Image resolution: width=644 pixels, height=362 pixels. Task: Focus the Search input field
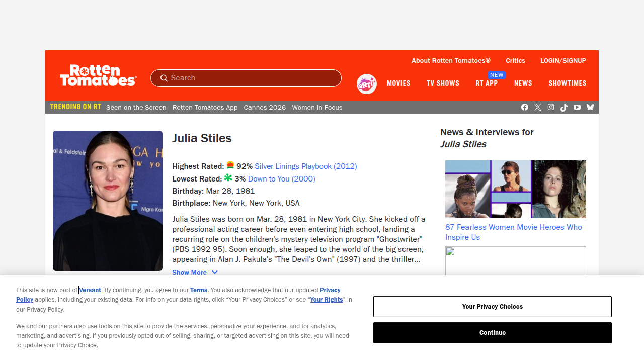click(x=246, y=78)
